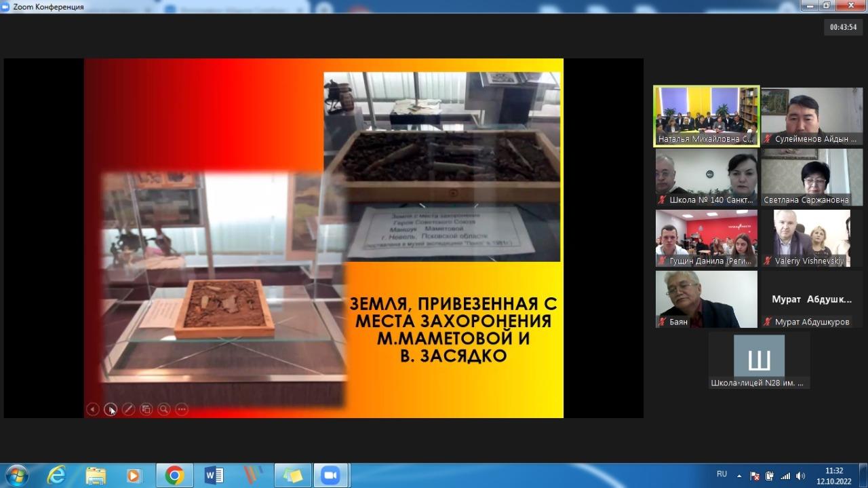Click the muted mic icon on Баян's tile
This screenshot has height=488, width=868.
point(663,322)
